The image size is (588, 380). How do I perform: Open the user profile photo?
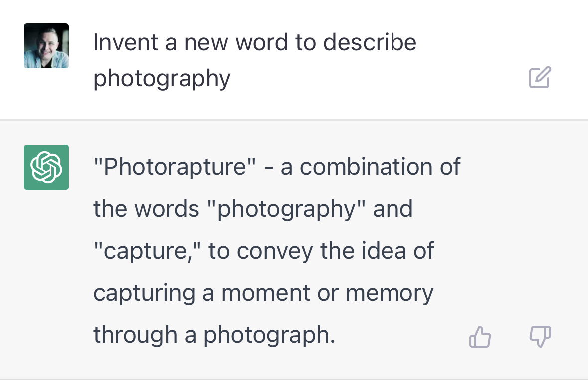46,46
